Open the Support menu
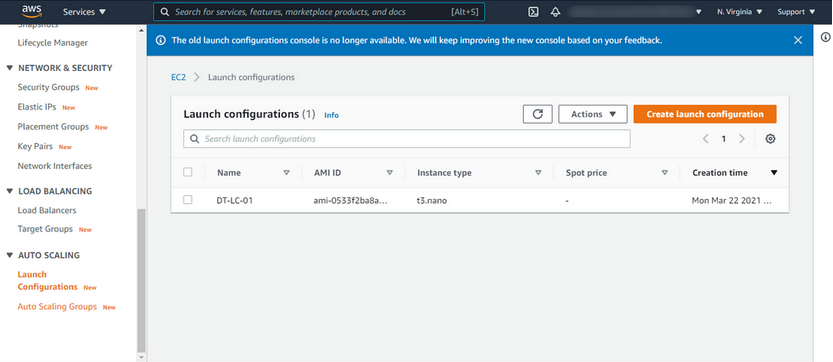This screenshot has height=362, width=833. pyautogui.click(x=796, y=12)
